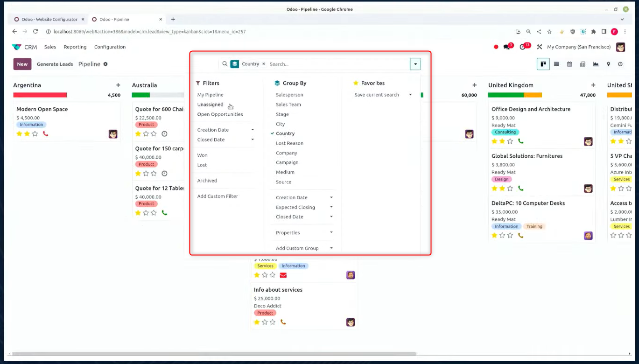Image resolution: width=639 pixels, height=364 pixels.
Task: Expand Group By Expected Closing options
Action: [x=304, y=207]
